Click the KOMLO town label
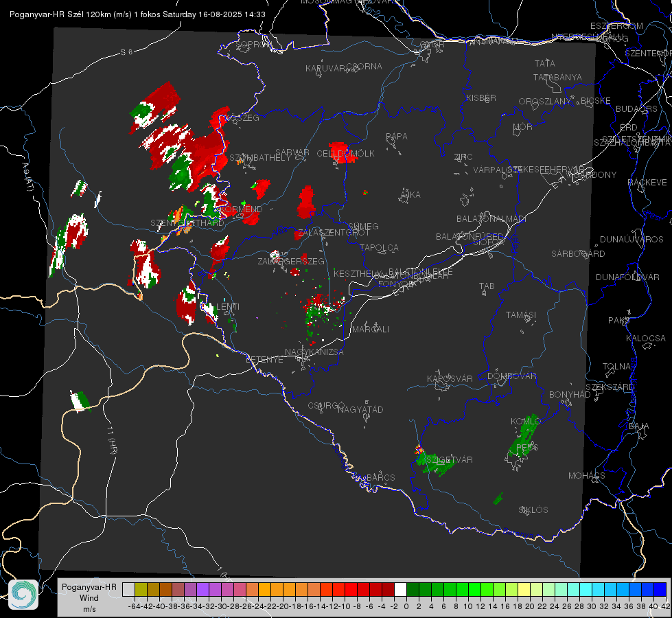Viewport: 672px width, 618px height. pos(525,422)
